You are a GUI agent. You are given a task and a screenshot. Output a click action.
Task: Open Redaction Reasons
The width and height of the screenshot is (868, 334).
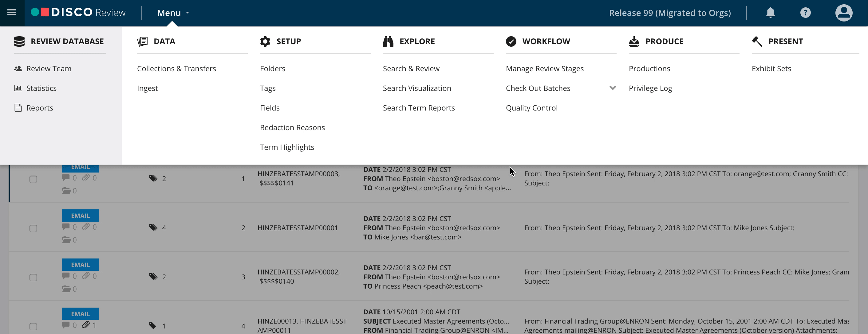coord(293,127)
